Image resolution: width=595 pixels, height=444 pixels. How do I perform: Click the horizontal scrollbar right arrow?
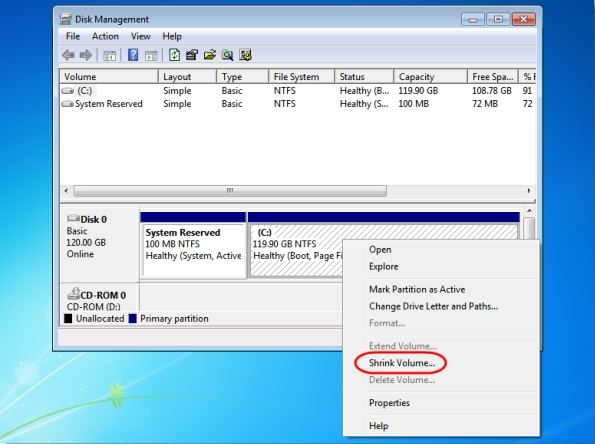coord(529,191)
